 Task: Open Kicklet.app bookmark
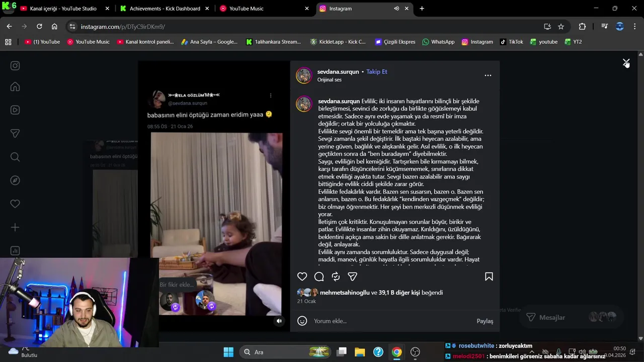point(338,42)
